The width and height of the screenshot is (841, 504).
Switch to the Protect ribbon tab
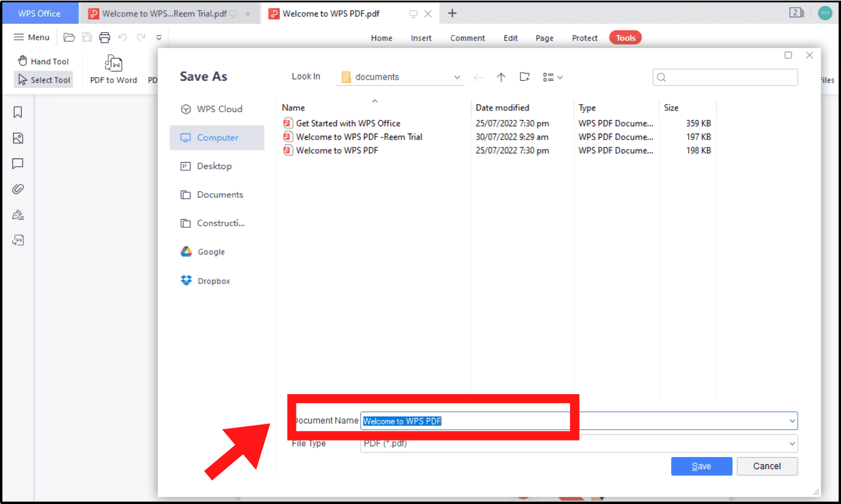pos(584,38)
